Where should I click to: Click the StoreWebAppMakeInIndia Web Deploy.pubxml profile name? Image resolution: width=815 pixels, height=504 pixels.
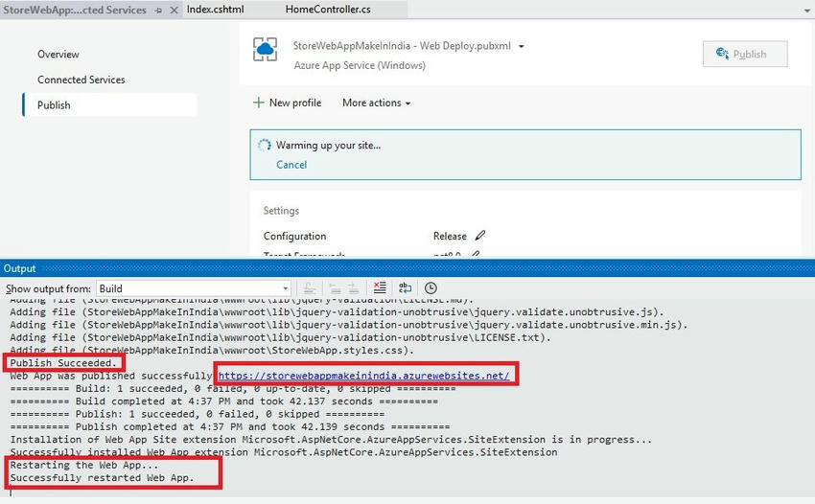pos(402,46)
